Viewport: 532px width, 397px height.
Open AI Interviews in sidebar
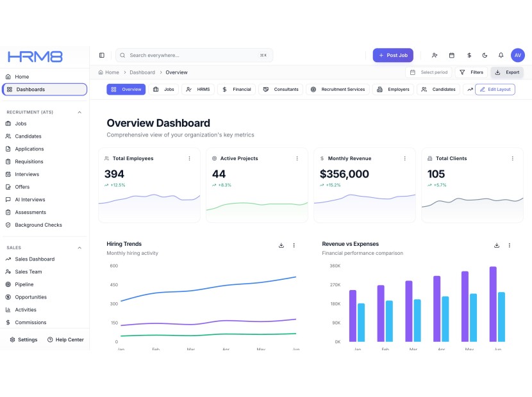click(30, 200)
